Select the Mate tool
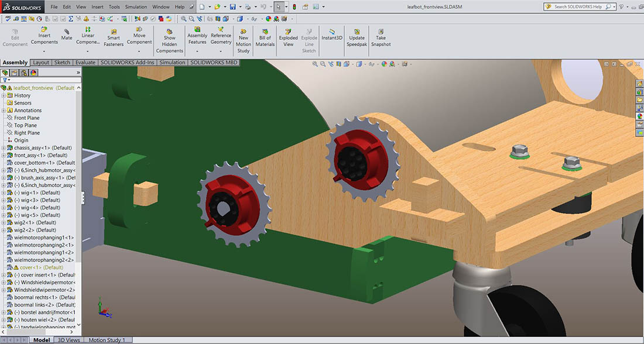The width and height of the screenshot is (644, 344). point(67,35)
